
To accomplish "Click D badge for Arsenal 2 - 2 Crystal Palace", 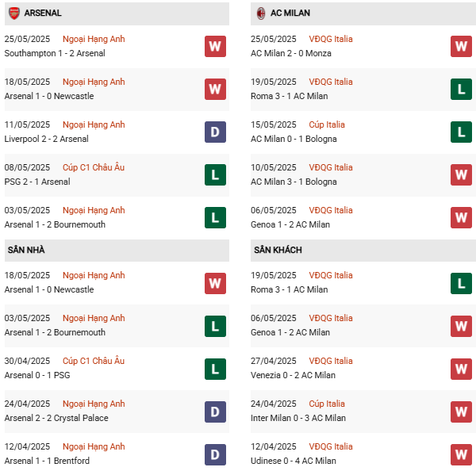I will coord(215,411).
